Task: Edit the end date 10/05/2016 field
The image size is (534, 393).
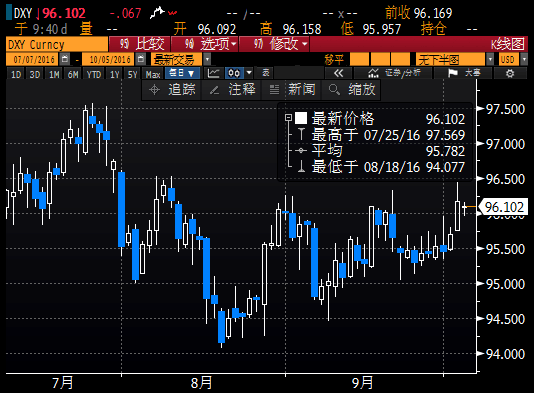Action: click(109, 59)
